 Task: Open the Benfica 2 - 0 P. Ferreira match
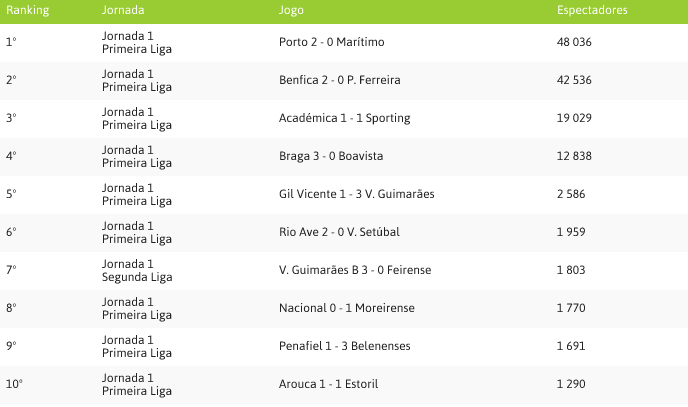click(340, 80)
